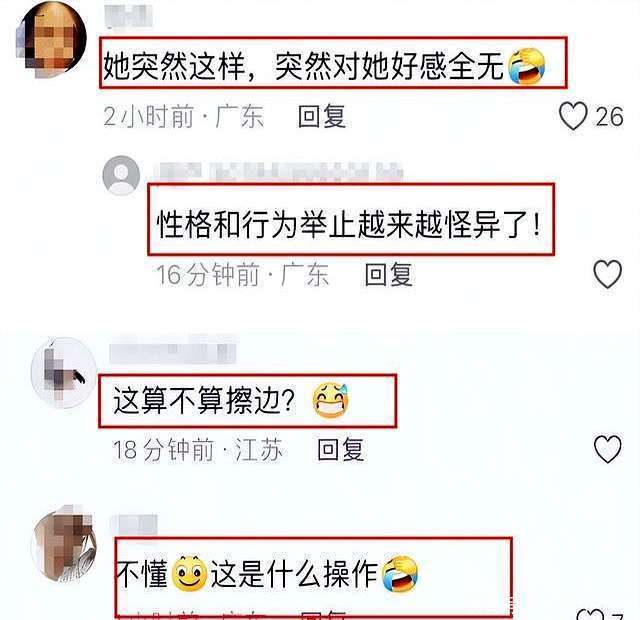Tap the 26 like count
This screenshot has height=620, width=640.
coord(609,117)
